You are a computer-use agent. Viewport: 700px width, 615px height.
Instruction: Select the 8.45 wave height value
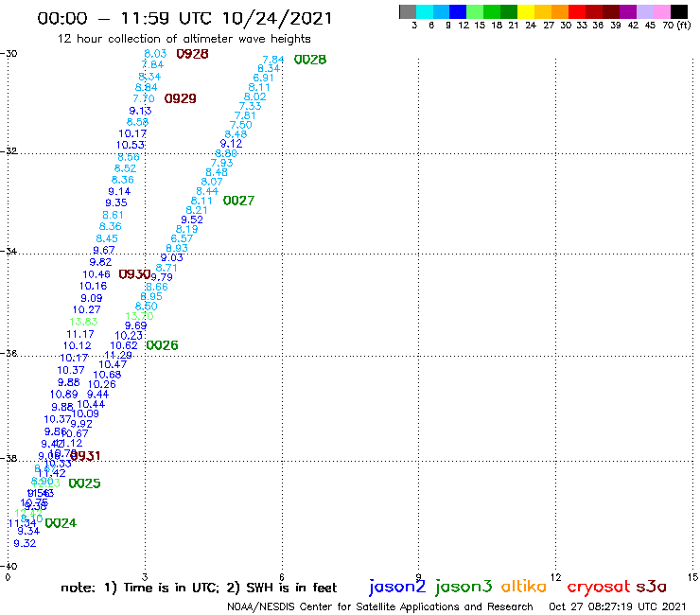tap(107, 239)
